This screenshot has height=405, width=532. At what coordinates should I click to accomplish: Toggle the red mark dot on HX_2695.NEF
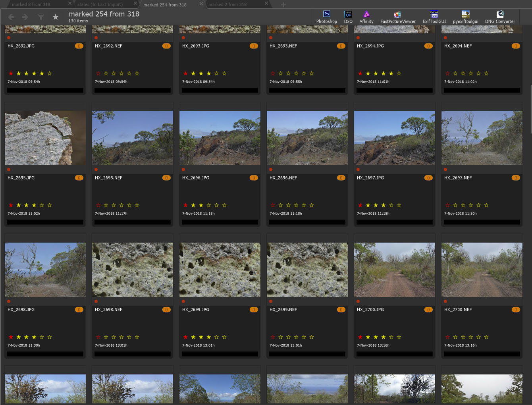tap(96, 170)
